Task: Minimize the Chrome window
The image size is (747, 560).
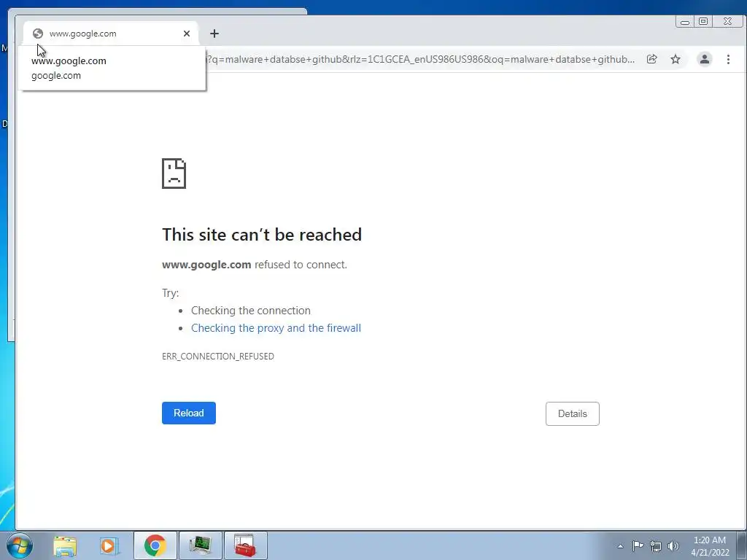Action: click(685, 21)
